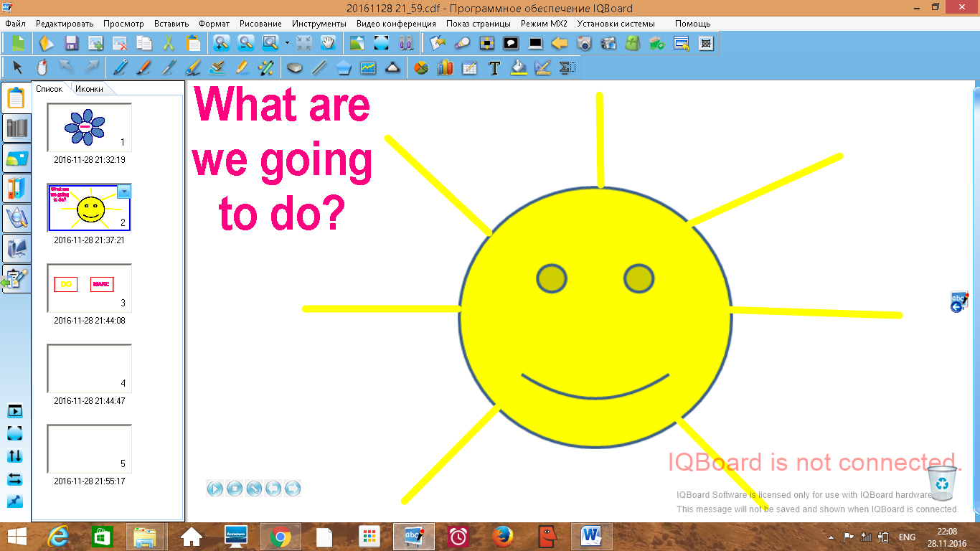This screenshot has width=980, height=551.
Task: Select empty page 5 thumbnail
Action: pos(90,448)
